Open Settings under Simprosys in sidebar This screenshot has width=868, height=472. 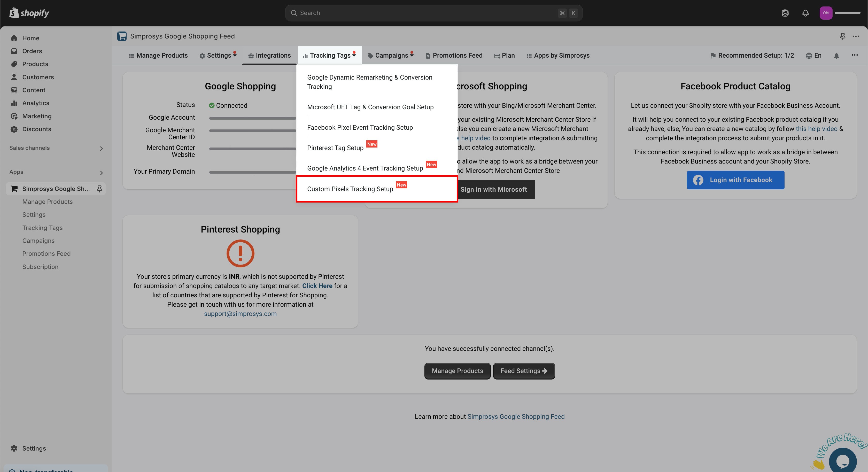coord(34,215)
